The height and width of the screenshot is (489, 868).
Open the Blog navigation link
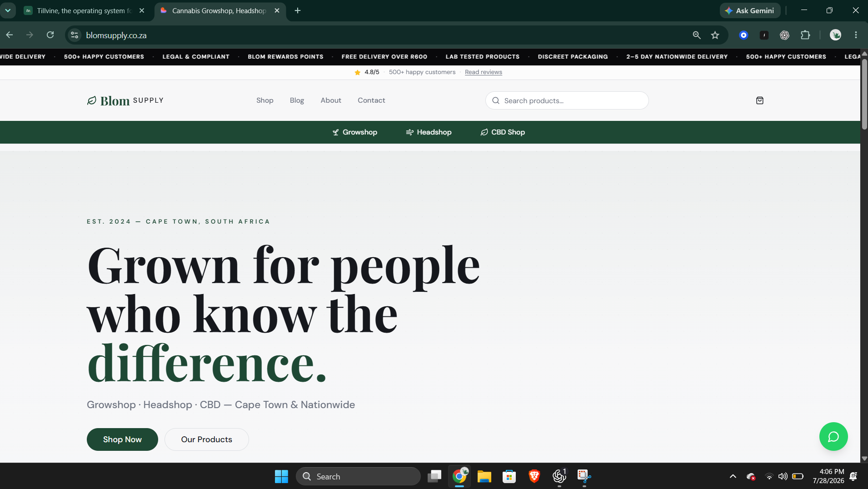pyautogui.click(x=297, y=100)
